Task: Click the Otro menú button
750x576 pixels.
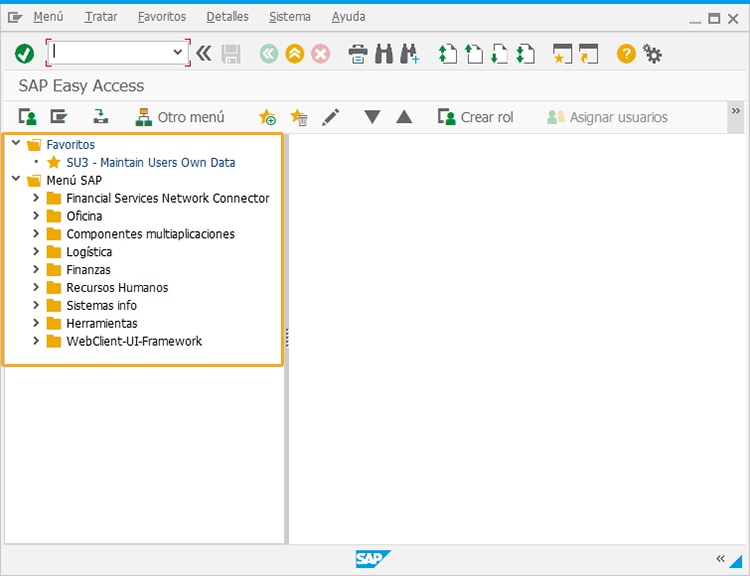Action: (180, 117)
